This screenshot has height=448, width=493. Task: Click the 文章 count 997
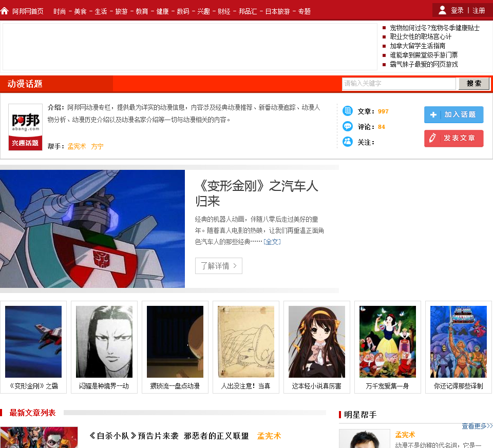383,111
